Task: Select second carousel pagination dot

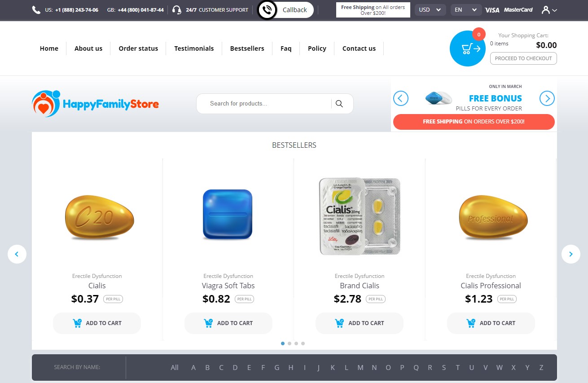Action: coord(290,343)
